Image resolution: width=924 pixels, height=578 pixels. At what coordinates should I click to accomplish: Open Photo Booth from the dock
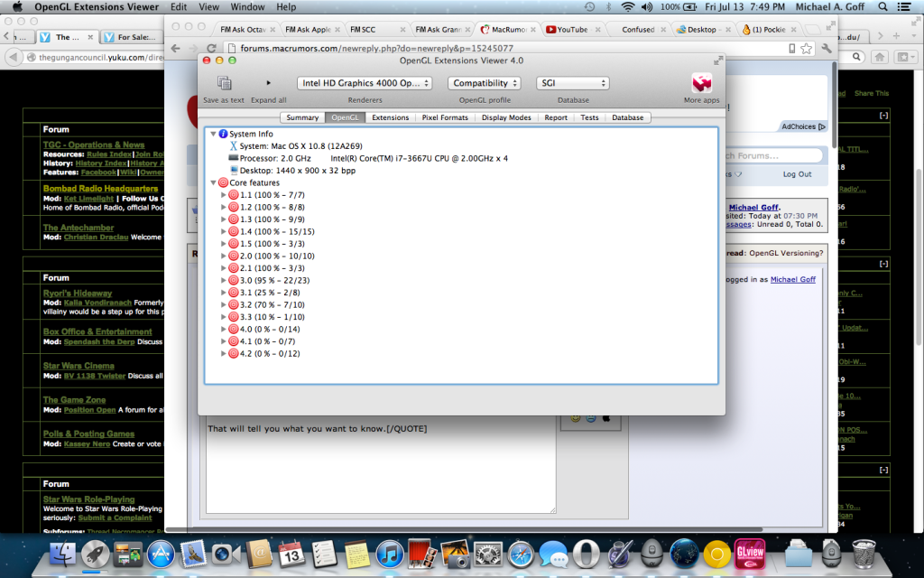tap(422, 555)
